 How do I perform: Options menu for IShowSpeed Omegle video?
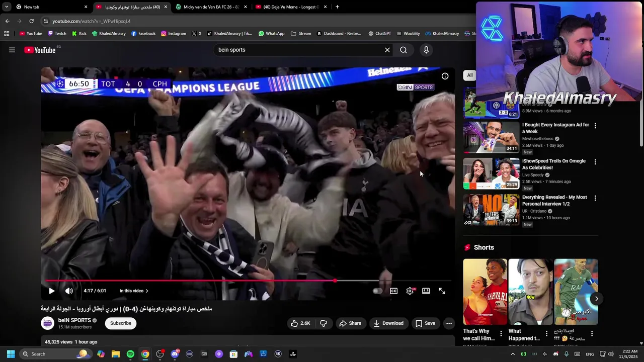coord(595,162)
